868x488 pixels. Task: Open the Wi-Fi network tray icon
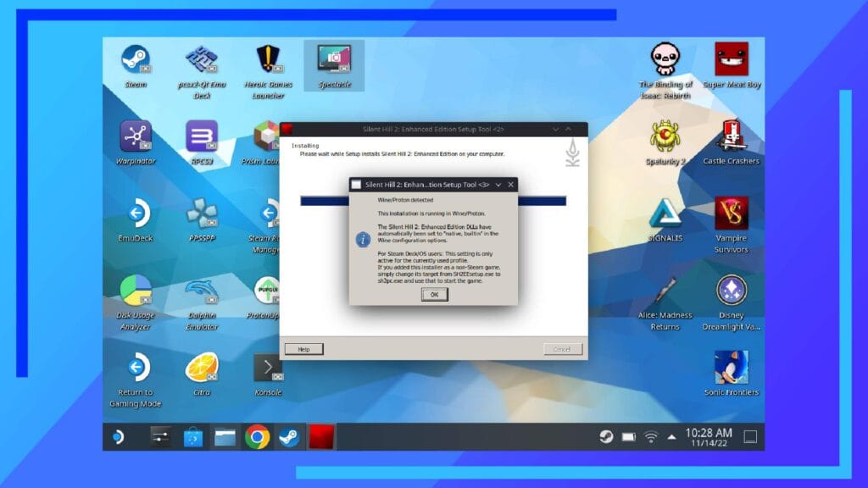(651, 437)
